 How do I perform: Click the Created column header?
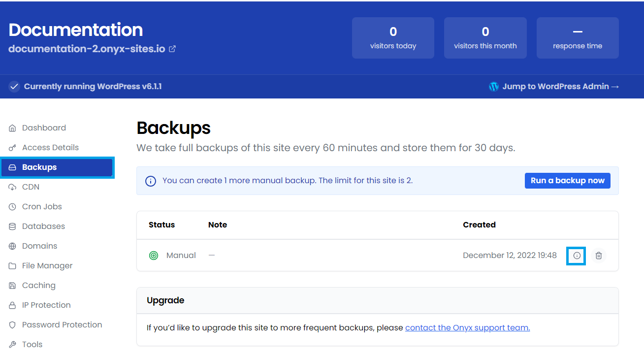[479, 225]
